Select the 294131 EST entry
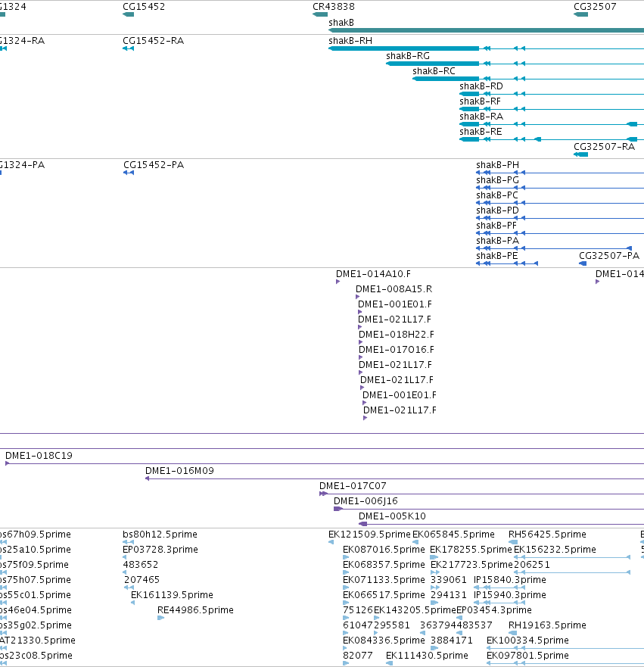Viewport: 644px width, 667px height. tap(449, 595)
